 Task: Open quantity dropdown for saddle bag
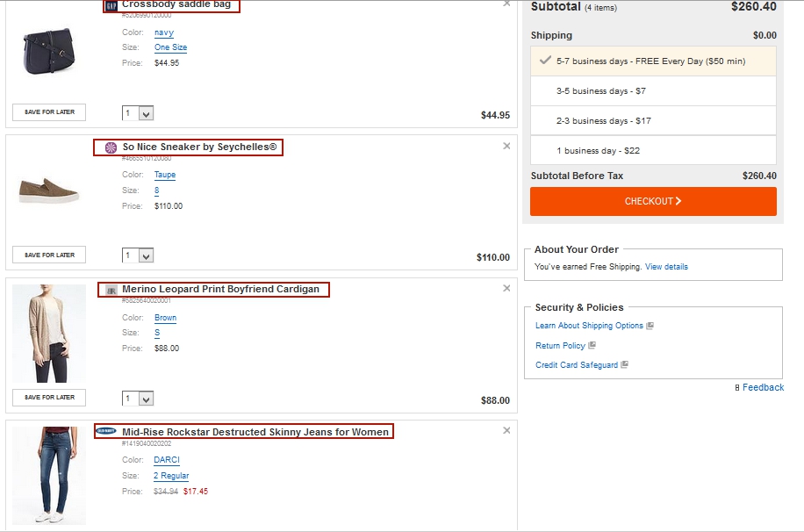(x=139, y=113)
